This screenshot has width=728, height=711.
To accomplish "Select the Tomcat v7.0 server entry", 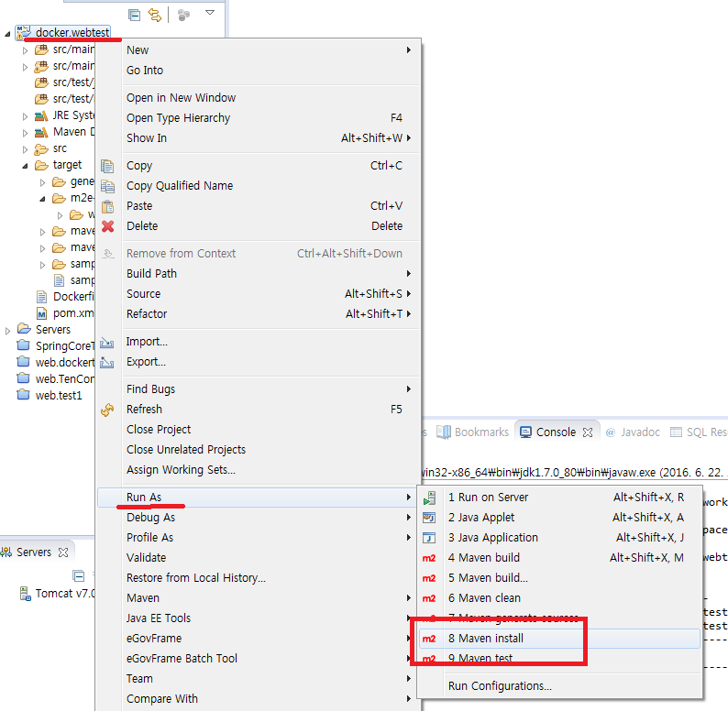I will click(x=64, y=594).
